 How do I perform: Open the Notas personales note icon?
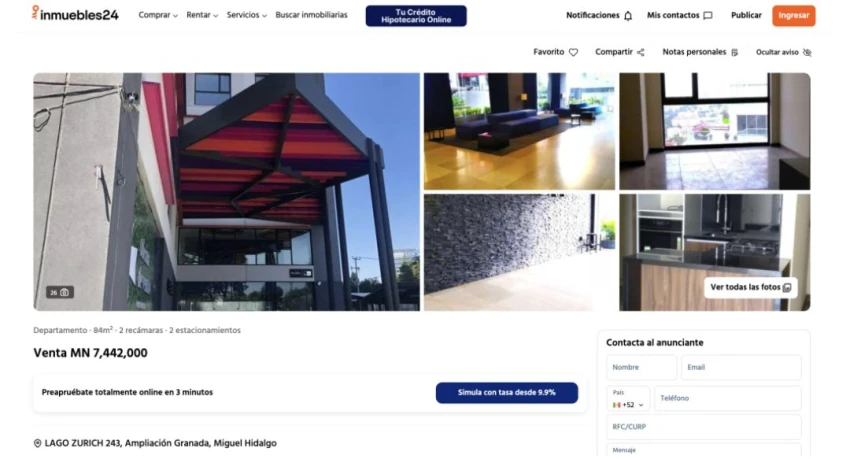point(735,53)
